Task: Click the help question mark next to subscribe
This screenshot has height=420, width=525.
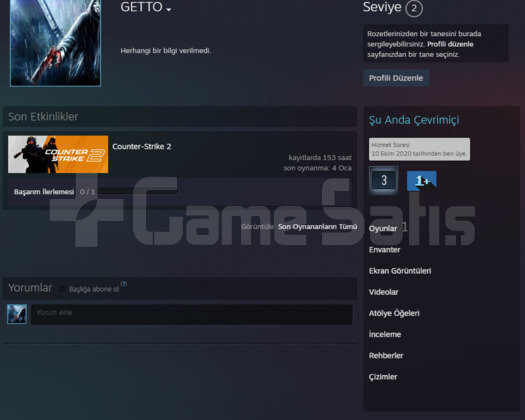Action: (123, 284)
